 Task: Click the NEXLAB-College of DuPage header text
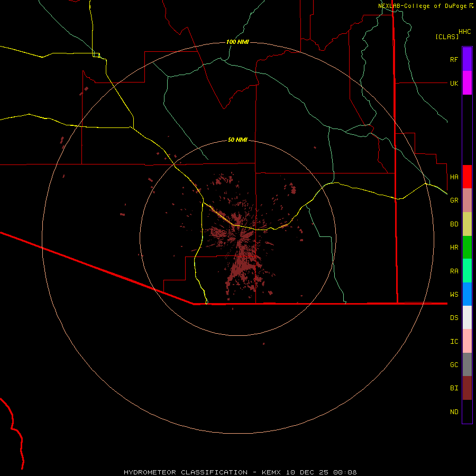pos(424,6)
